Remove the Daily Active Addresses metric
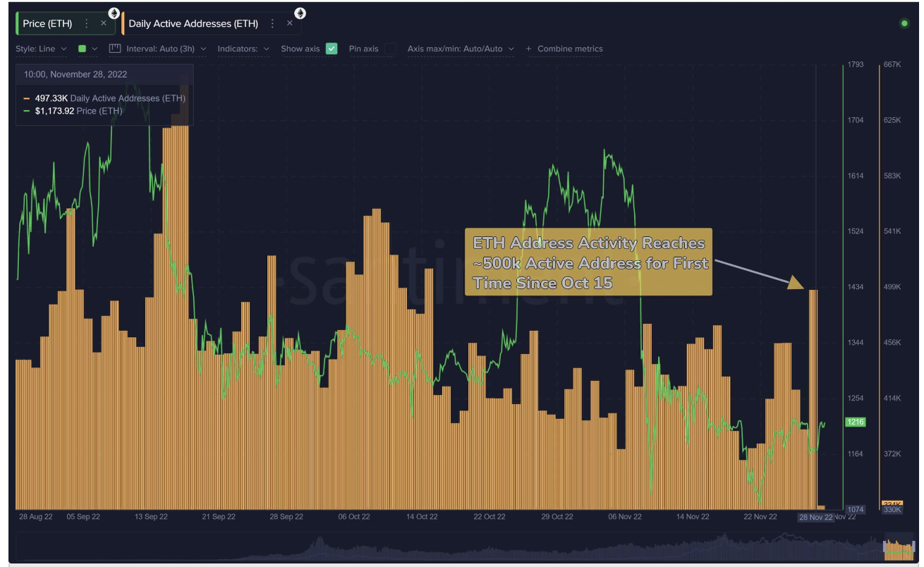 tap(289, 23)
